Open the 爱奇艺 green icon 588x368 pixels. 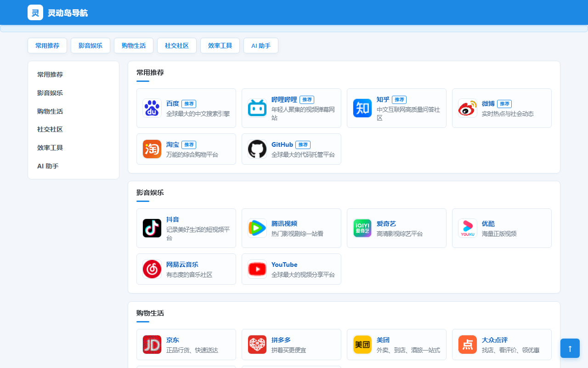[x=362, y=228]
